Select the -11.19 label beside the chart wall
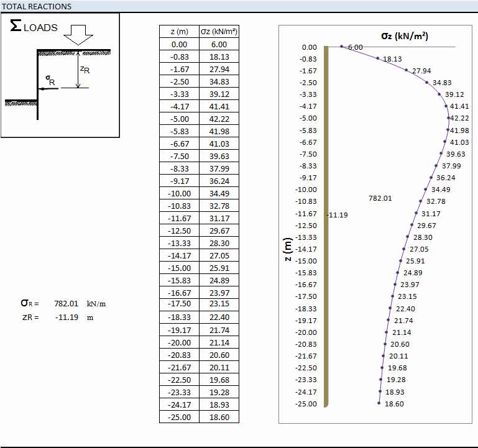Viewport: 478px width, 448px height. (x=338, y=215)
